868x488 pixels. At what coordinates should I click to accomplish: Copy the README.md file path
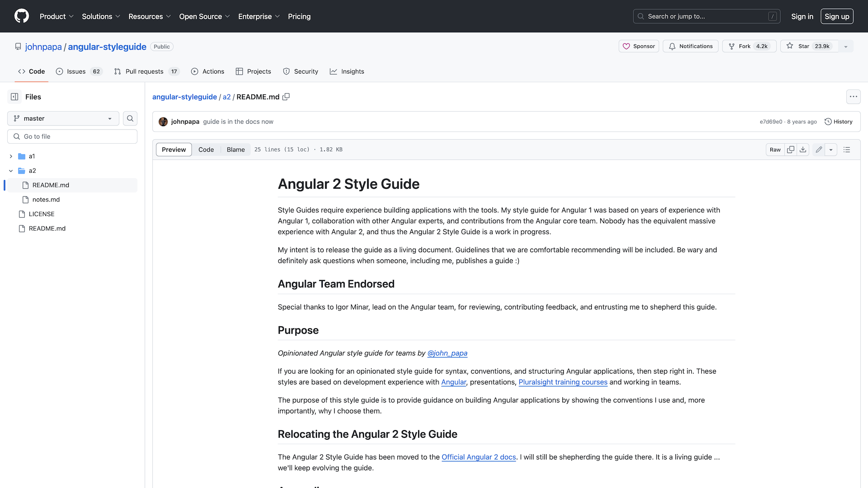[x=286, y=97]
